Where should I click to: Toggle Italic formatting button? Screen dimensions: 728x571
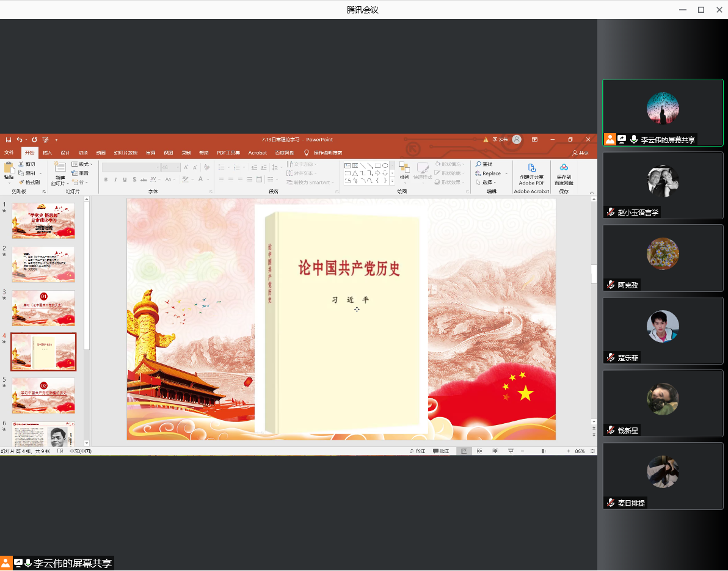coord(115,179)
